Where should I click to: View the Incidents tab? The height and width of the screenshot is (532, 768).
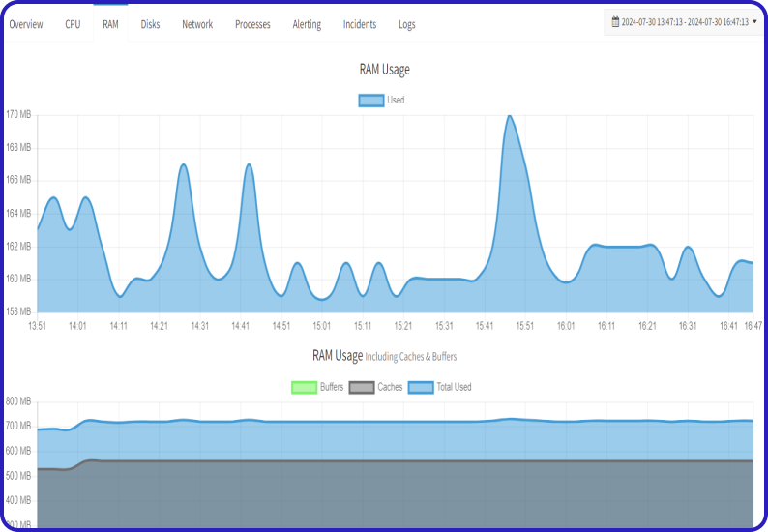[x=360, y=24]
